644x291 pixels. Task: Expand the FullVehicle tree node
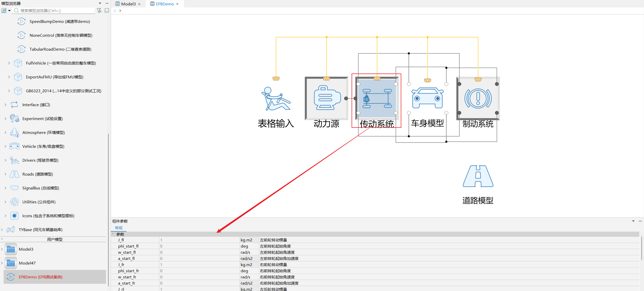click(x=9, y=63)
